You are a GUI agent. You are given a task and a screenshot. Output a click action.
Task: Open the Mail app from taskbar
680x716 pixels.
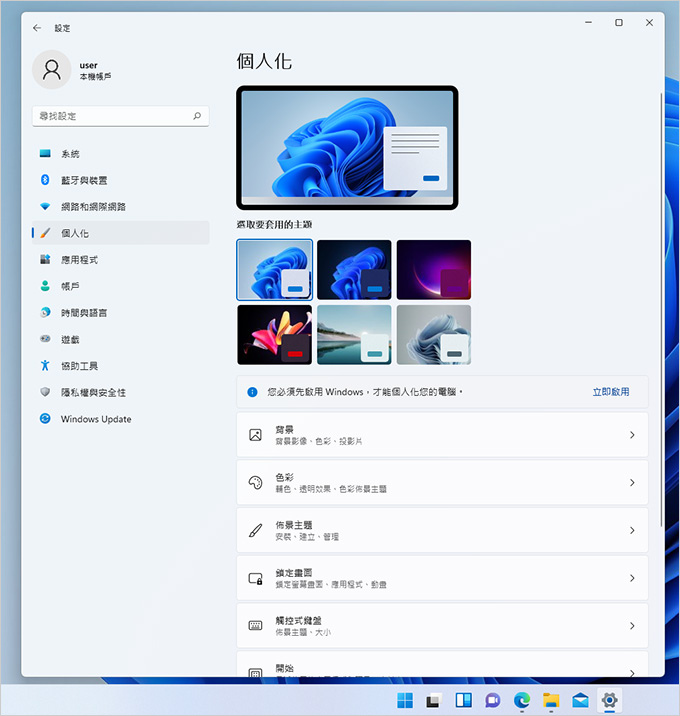(x=580, y=700)
